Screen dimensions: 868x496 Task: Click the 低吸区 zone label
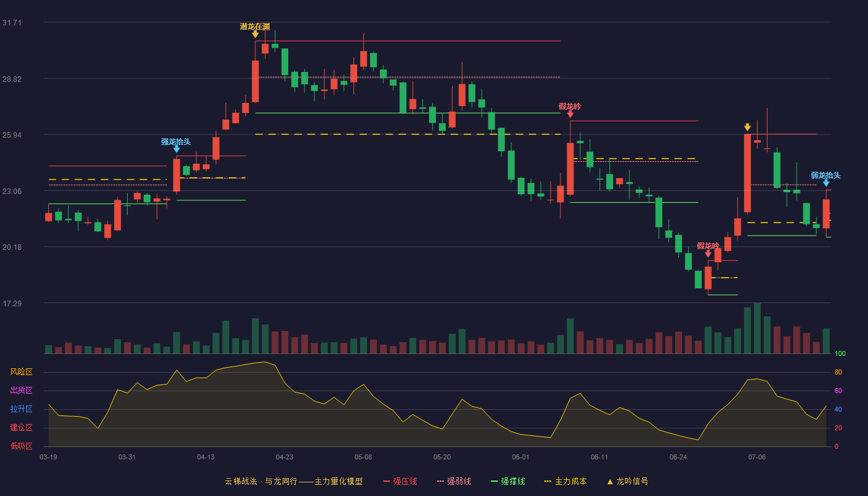point(21,446)
